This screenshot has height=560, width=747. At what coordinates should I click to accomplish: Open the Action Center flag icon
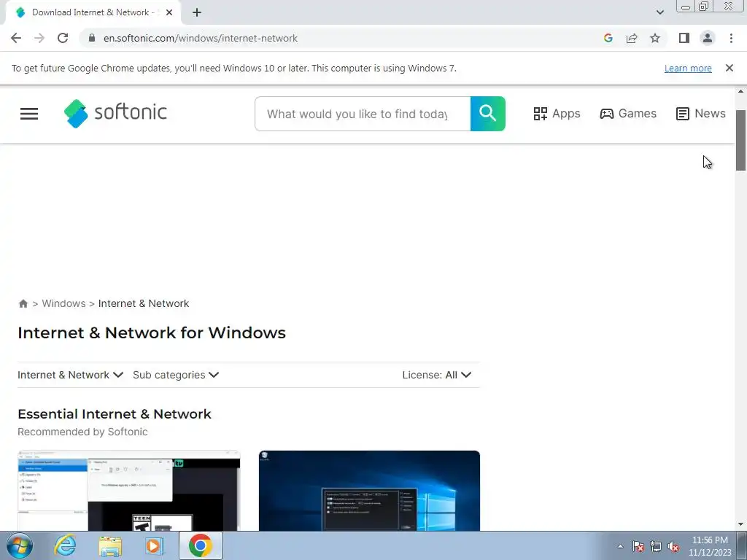638,546
